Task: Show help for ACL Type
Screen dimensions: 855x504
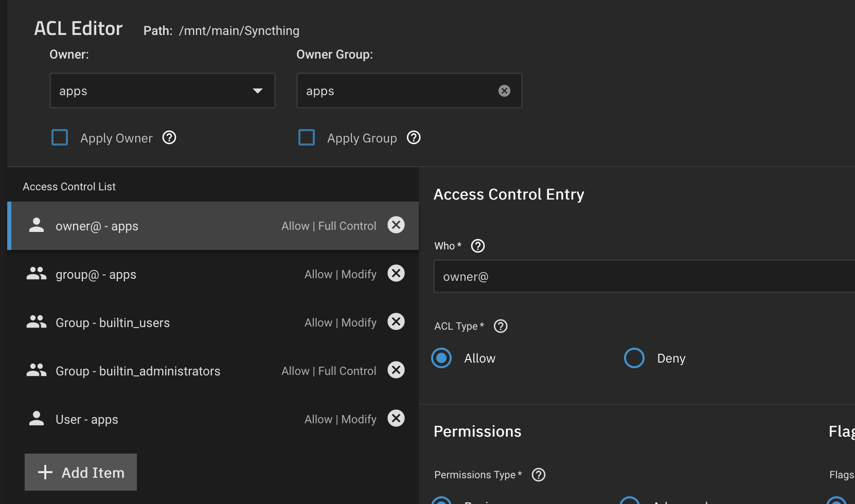Action: (501, 326)
